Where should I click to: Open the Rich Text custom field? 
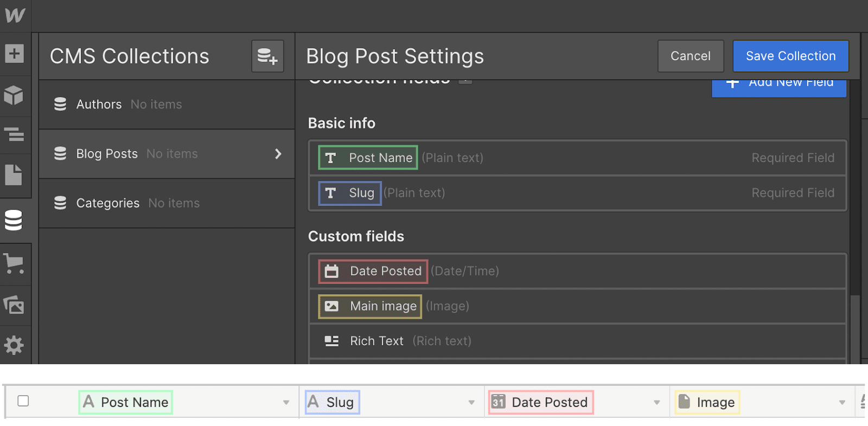coord(376,341)
